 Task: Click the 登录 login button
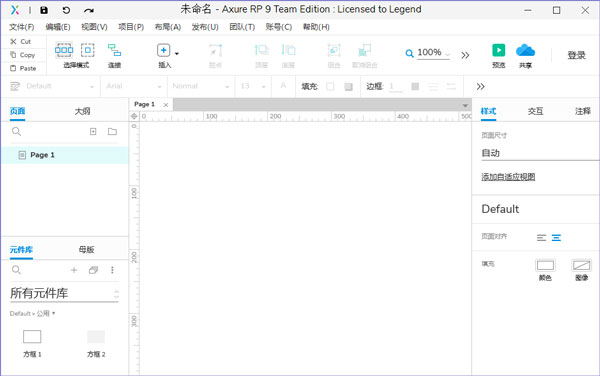coord(576,55)
